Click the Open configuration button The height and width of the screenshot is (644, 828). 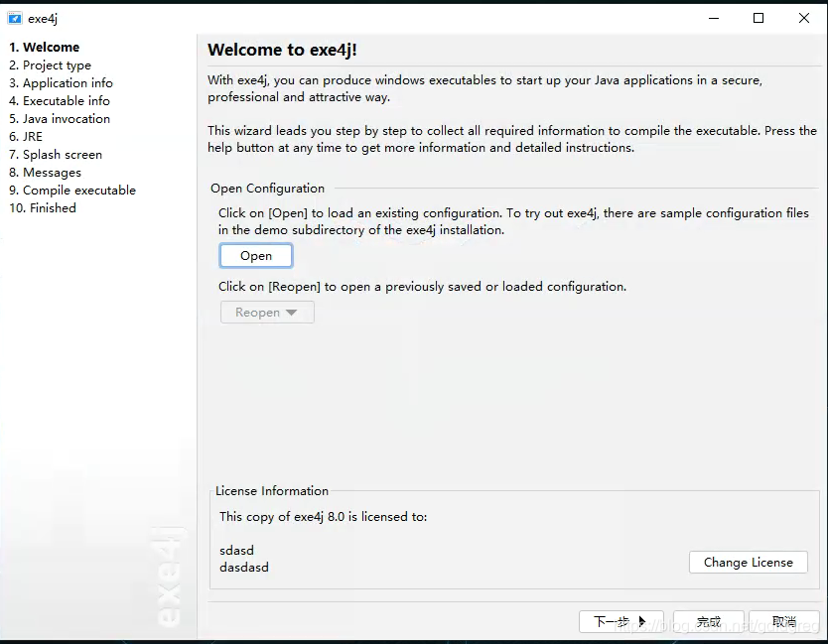[256, 256]
